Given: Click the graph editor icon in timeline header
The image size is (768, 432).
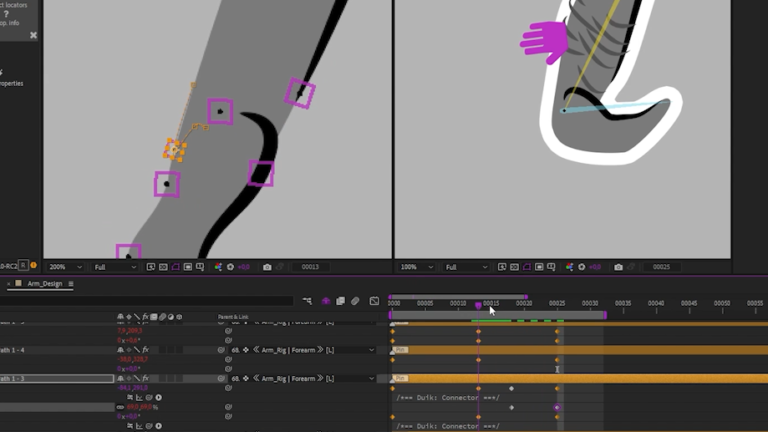Looking at the screenshot, I should coord(374,301).
